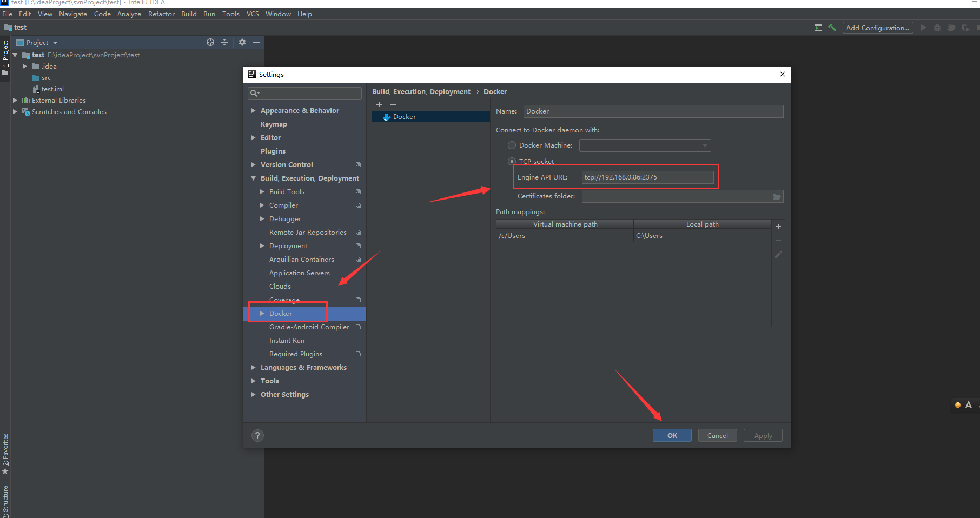The image size is (980, 518).
Task: Expand Languages & Frameworks section
Action: pyautogui.click(x=253, y=368)
